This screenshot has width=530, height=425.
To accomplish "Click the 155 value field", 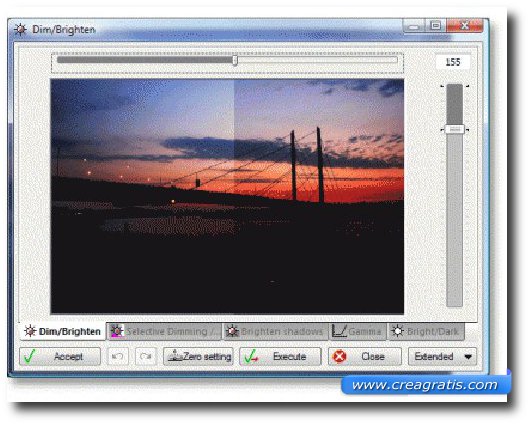I will (453, 62).
